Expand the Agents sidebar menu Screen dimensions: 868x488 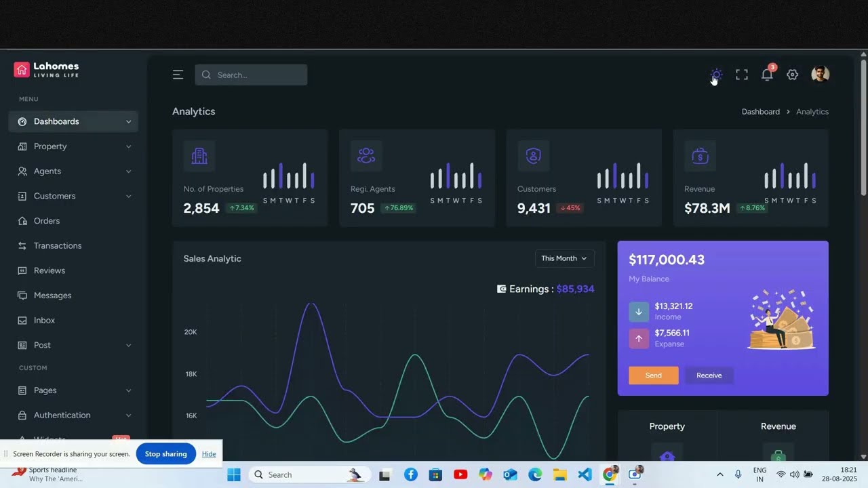(73, 171)
